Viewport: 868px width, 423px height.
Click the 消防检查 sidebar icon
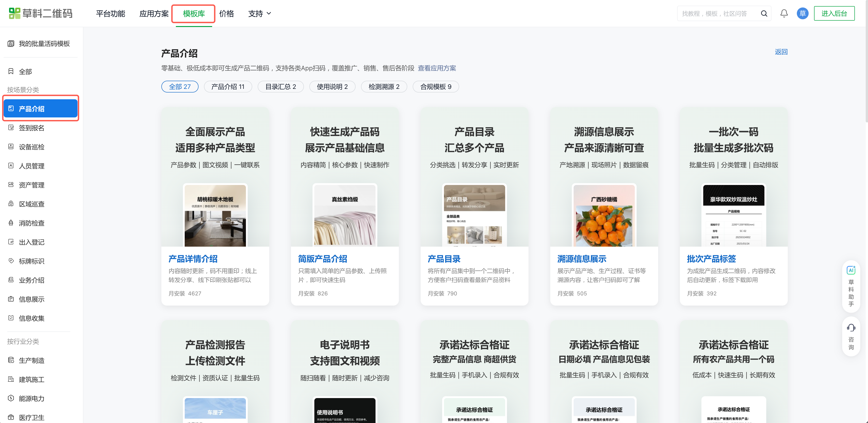[x=11, y=223]
